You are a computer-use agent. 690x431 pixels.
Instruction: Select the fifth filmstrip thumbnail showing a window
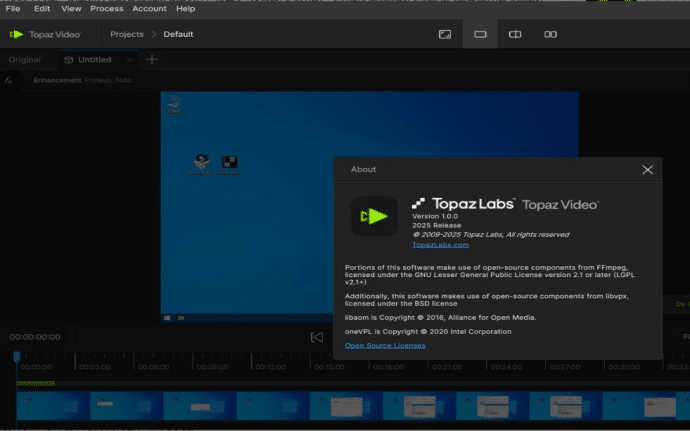[346, 405]
